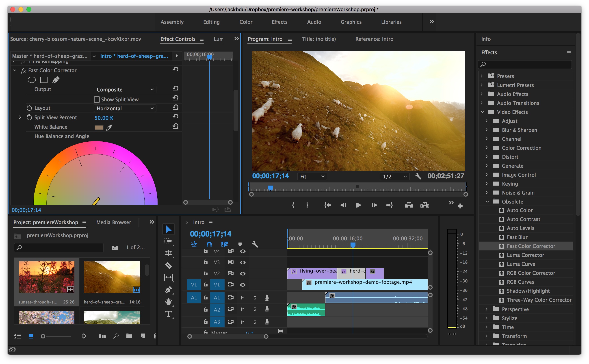Mute the A1 audio track

pyautogui.click(x=243, y=298)
